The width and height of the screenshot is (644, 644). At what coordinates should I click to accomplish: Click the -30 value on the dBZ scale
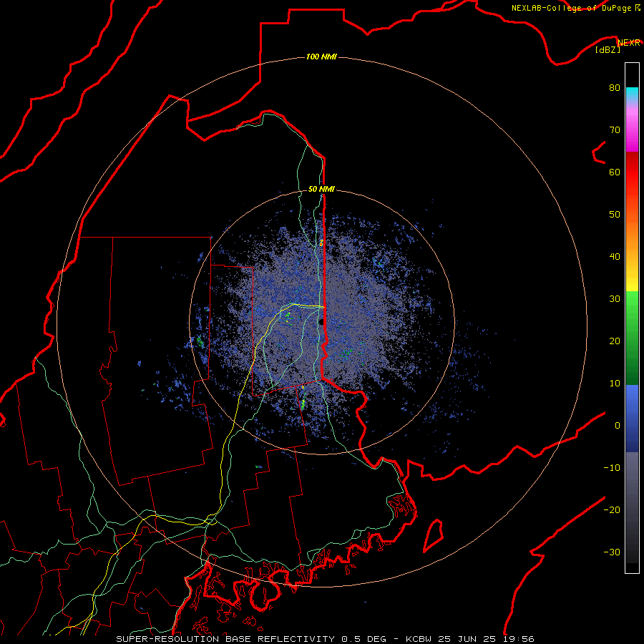(612, 552)
